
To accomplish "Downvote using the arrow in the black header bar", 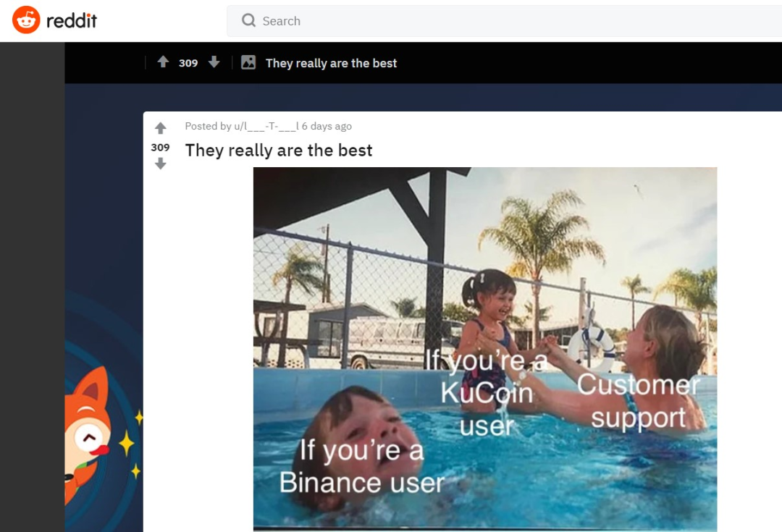I will (x=214, y=62).
